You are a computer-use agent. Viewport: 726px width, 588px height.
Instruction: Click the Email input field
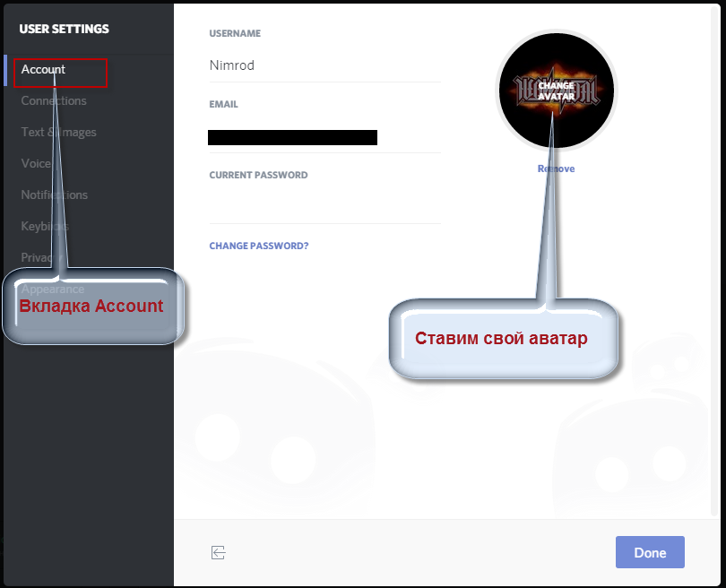pos(325,137)
